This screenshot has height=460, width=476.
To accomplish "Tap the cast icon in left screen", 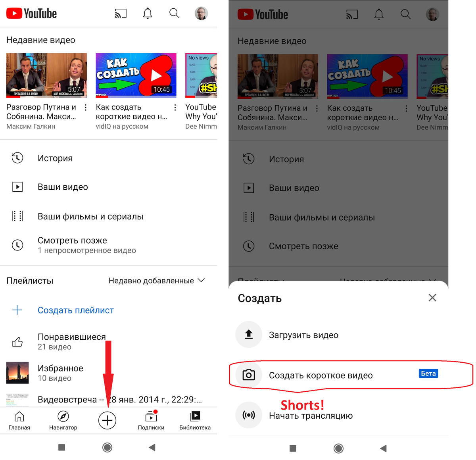I will [x=121, y=13].
